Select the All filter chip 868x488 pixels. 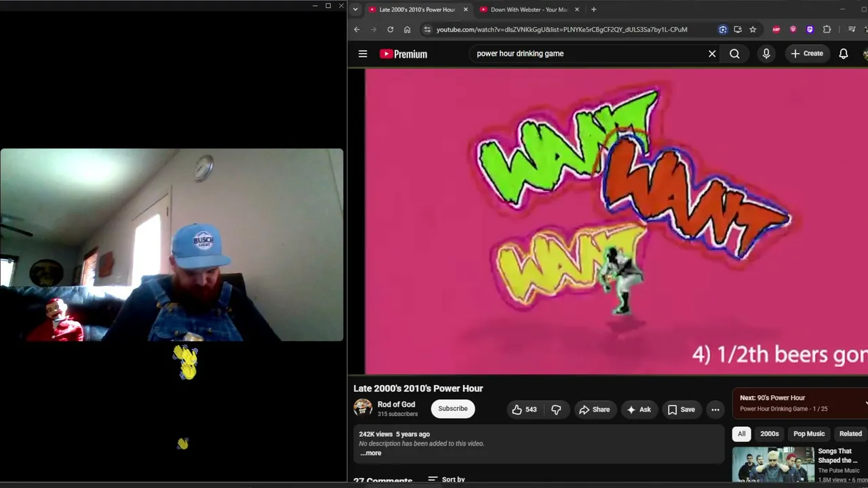(x=741, y=434)
